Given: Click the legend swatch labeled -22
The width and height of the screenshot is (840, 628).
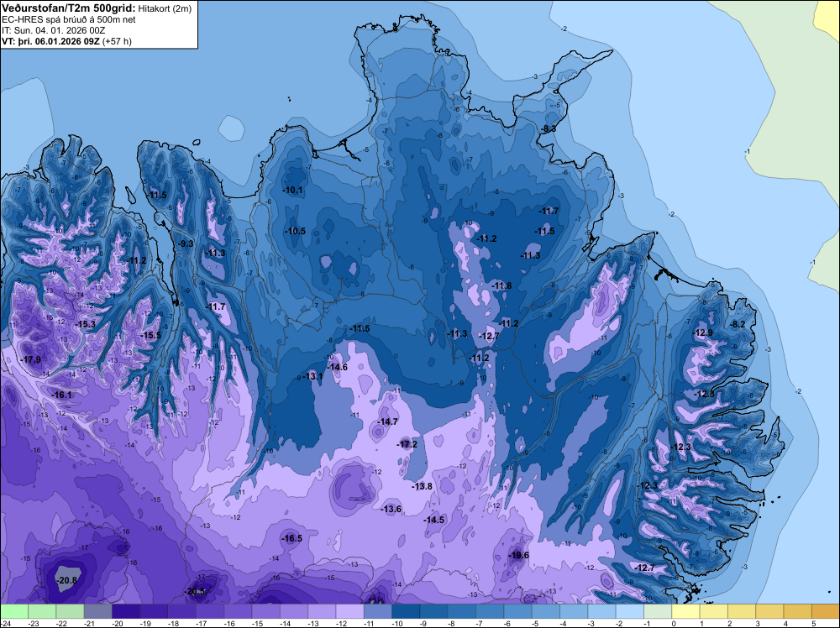Looking at the screenshot, I should coord(70,611).
